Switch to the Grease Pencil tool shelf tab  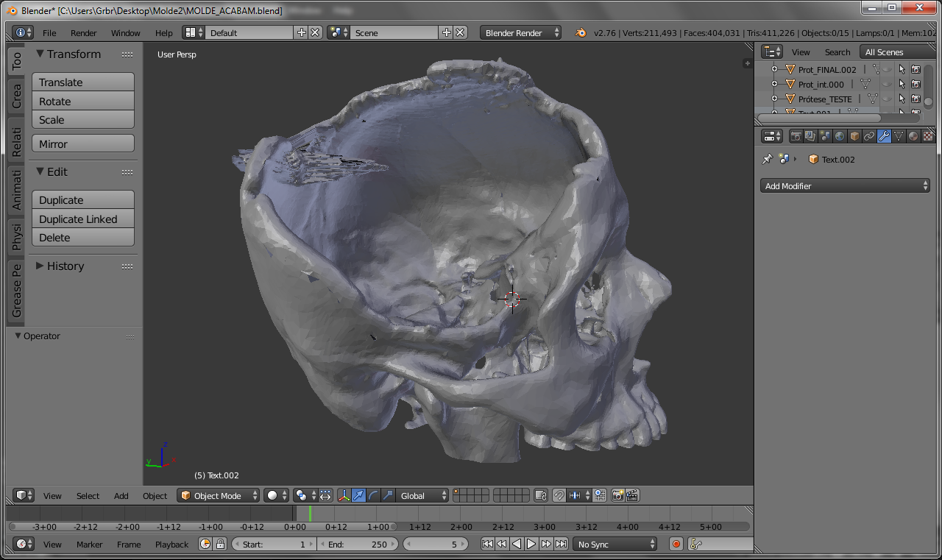click(x=16, y=291)
